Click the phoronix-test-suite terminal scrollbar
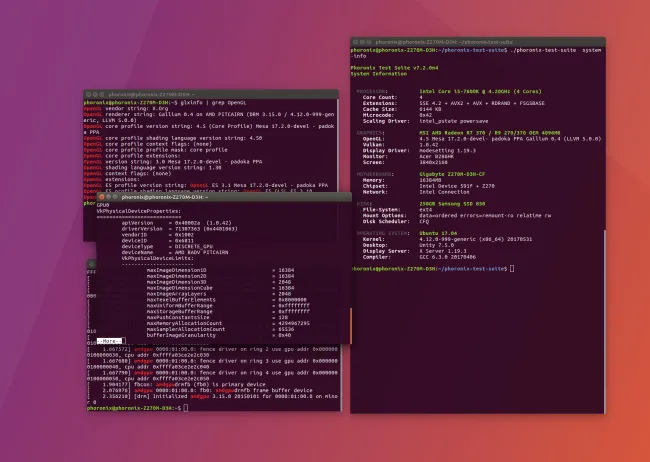The height and width of the screenshot is (462, 650). (x=604, y=321)
